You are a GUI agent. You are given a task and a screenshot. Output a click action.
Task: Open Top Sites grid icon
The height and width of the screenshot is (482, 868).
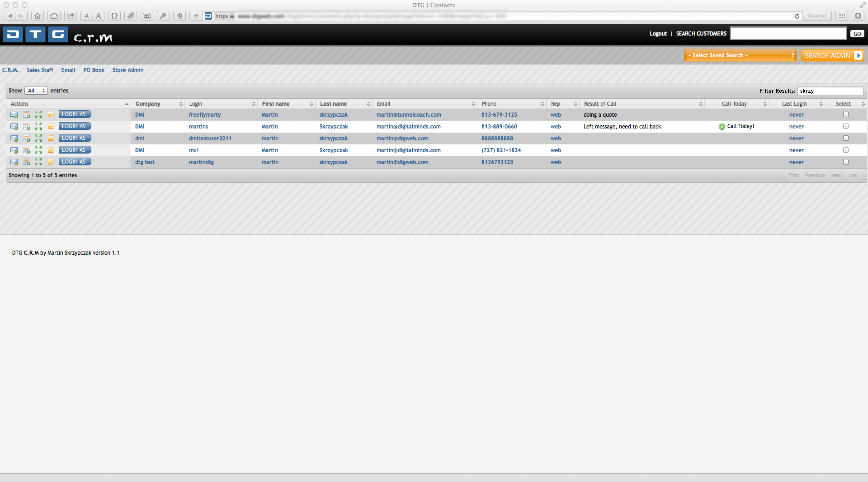click(x=842, y=16)
